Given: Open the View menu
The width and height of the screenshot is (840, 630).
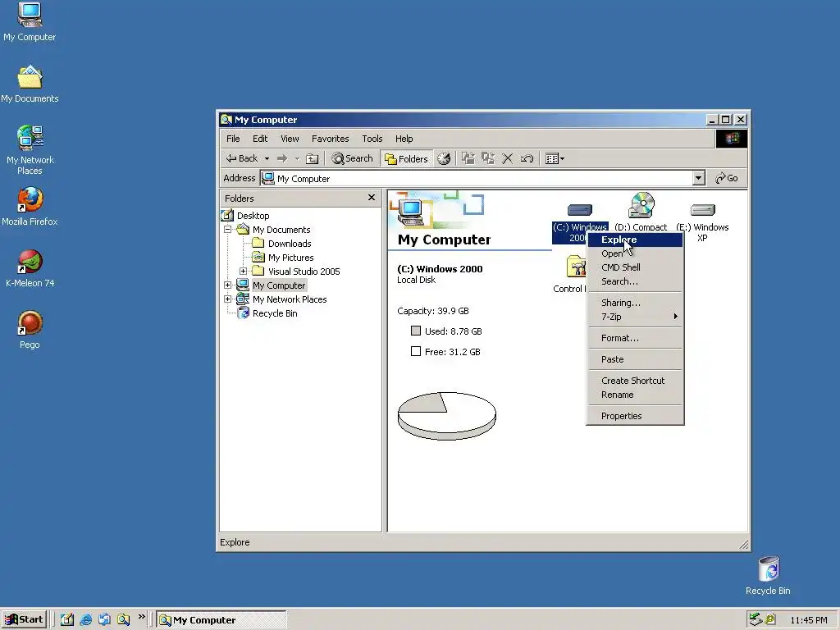Looking at the screenshot, I should pyautogui.click(x=290, y=139).
